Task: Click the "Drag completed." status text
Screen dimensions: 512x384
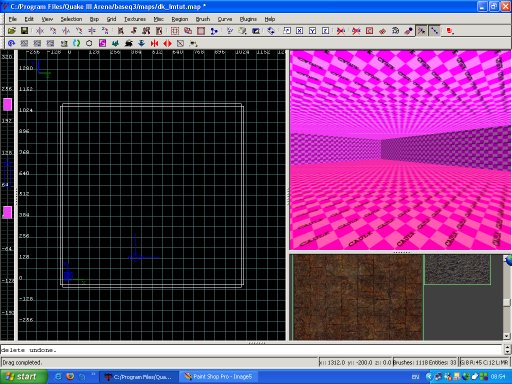Action: tap(22, 362)
